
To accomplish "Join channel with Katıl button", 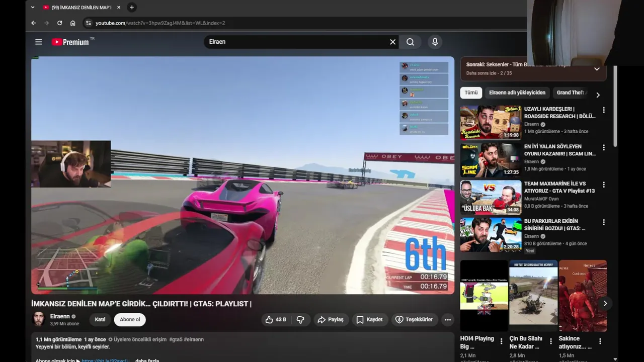I will click(x=100, y=319).
